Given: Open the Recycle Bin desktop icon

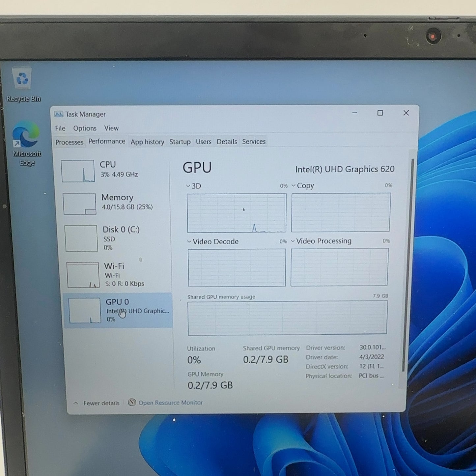Looking at the screenshot, I should 22,85.
